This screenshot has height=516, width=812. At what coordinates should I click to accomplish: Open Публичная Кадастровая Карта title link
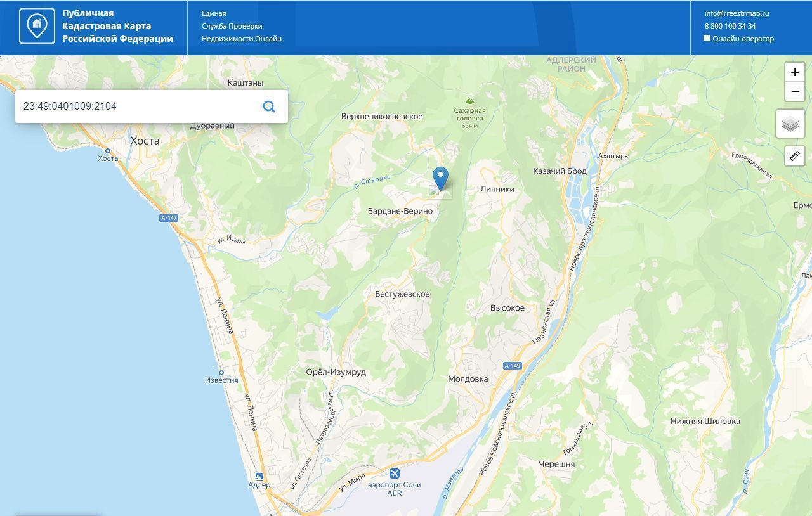(118, 26)
